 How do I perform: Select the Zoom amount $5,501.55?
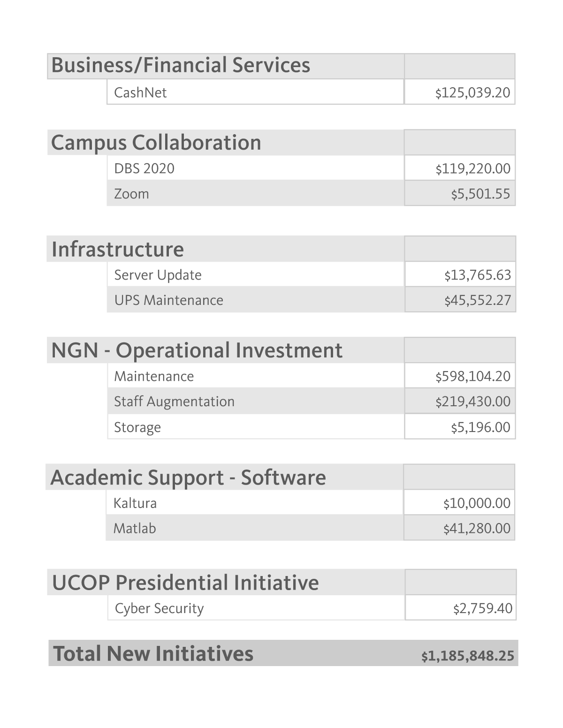click(480, 194)
